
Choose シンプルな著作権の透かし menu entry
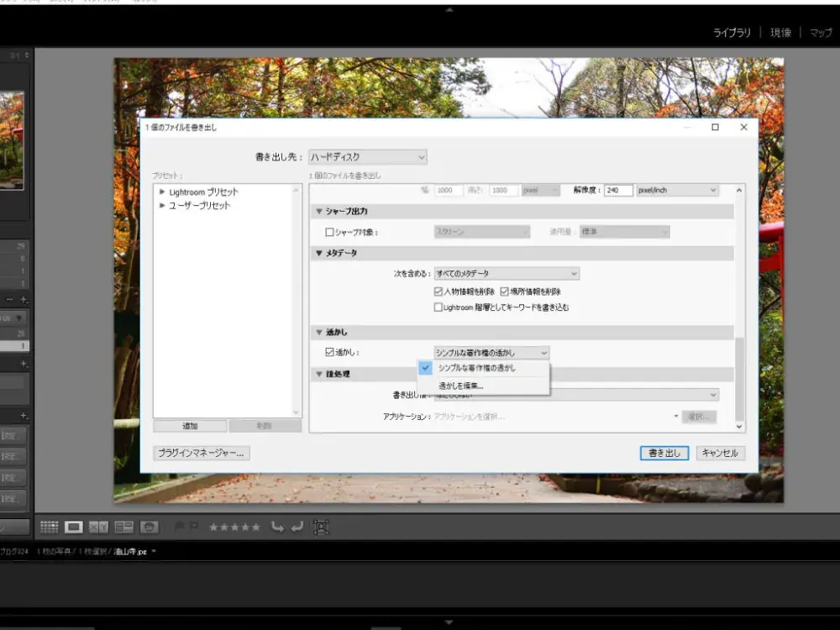tap(483, 368)
